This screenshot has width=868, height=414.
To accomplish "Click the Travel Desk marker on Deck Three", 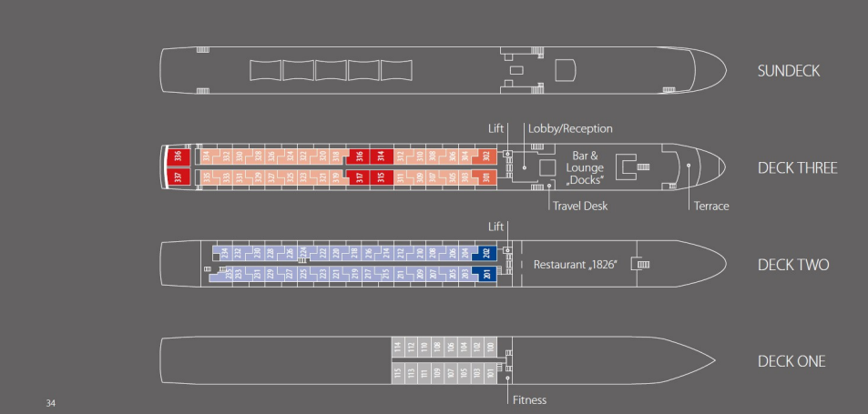I will coord(551,185).
